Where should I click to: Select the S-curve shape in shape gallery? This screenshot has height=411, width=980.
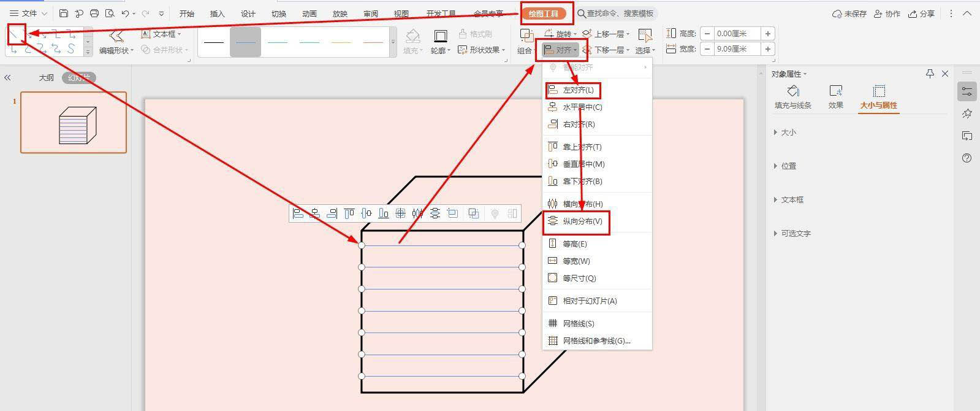click(x=72, y=49)
